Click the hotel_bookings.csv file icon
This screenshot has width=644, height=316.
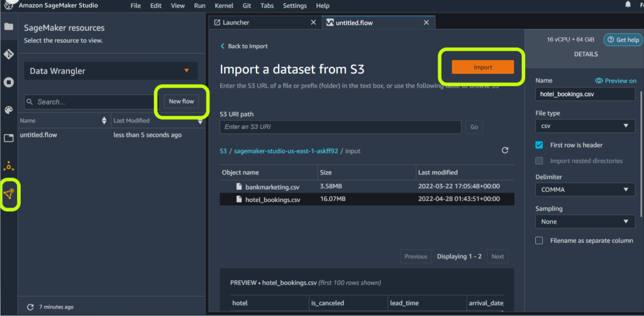click(x=239, y=200)
